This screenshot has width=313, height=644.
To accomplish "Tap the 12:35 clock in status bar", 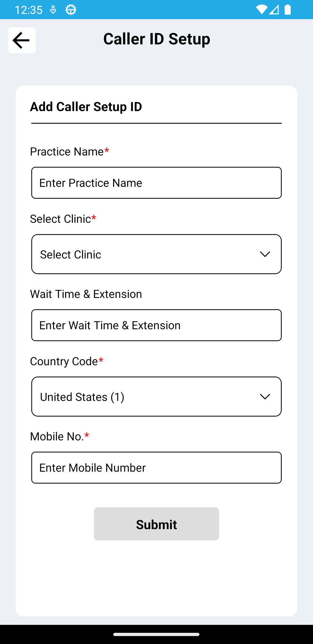I will (28, 10).
